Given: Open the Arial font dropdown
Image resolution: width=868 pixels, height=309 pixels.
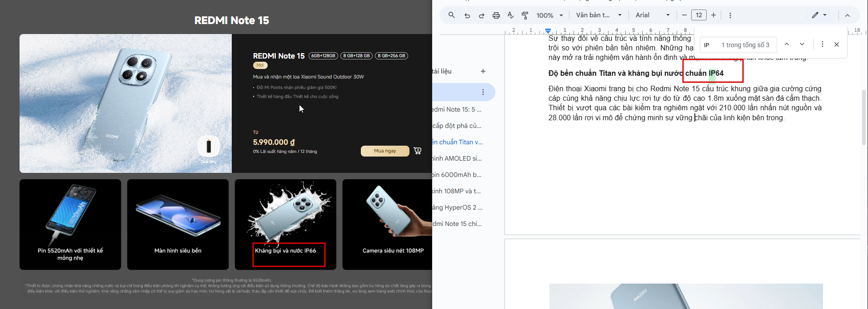Looking at the screenshot, I should click(653, 15).
